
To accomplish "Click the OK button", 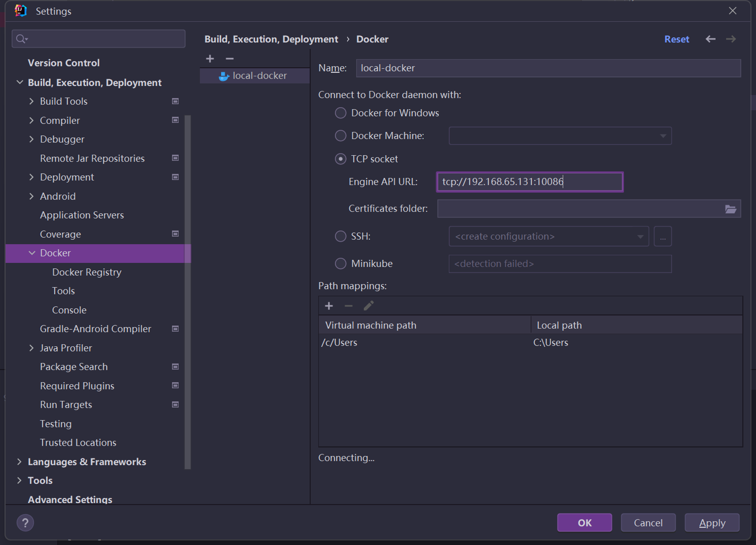I will click(x=584, y=523).
